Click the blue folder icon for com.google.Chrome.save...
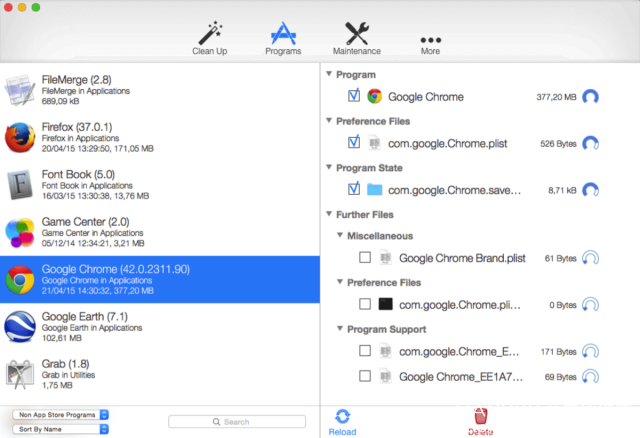 click(374, 190)
